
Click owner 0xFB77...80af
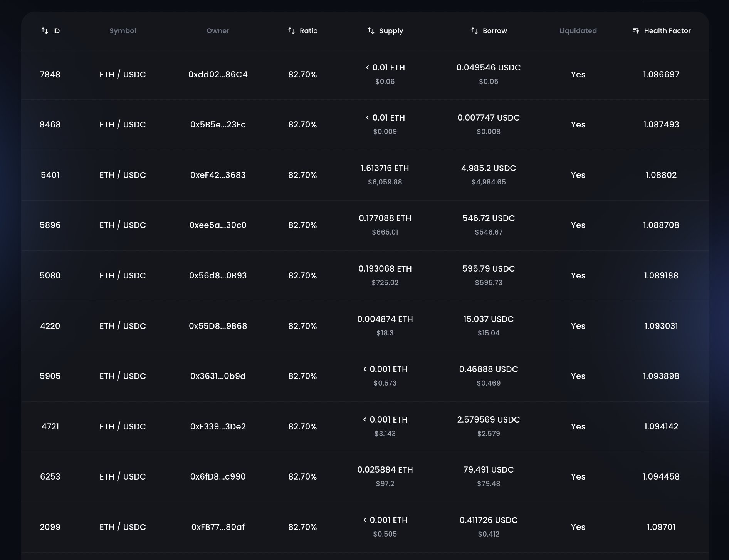pos(218,527)
